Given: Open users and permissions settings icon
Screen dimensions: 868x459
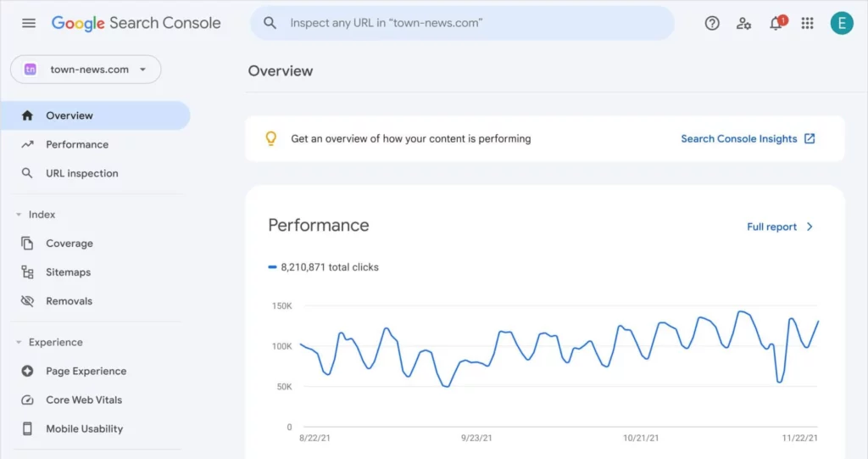Looking at the screenshot, I should (743, 23).
